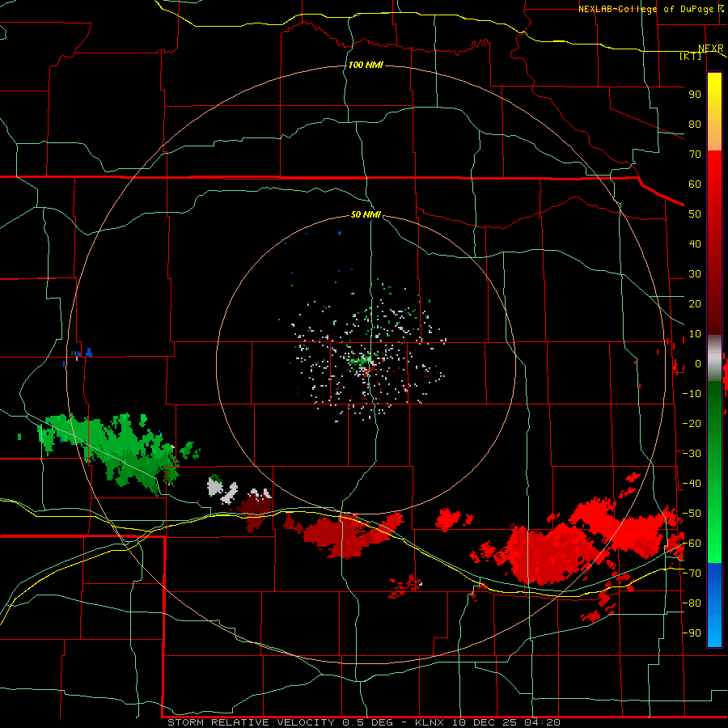Screen dimensions: 728x728
Task: Click the [KT] units label
Action: tap(690, 56)
